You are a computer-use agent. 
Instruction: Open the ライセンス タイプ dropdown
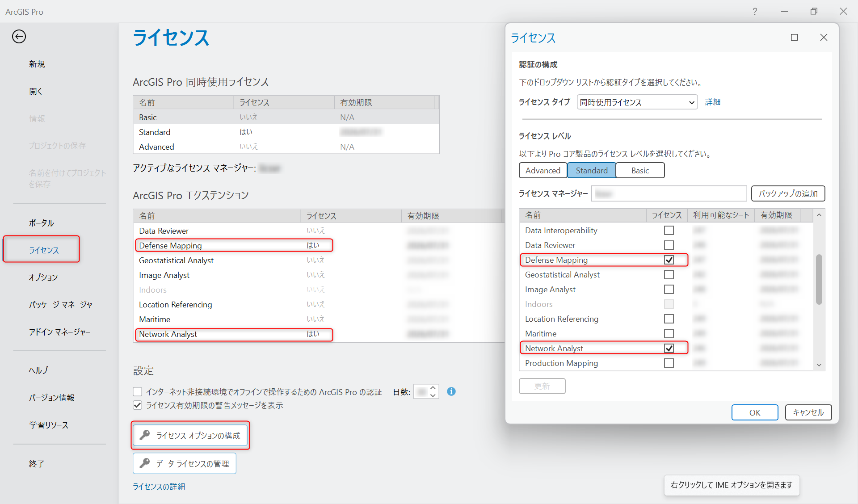tap(637, 102)
